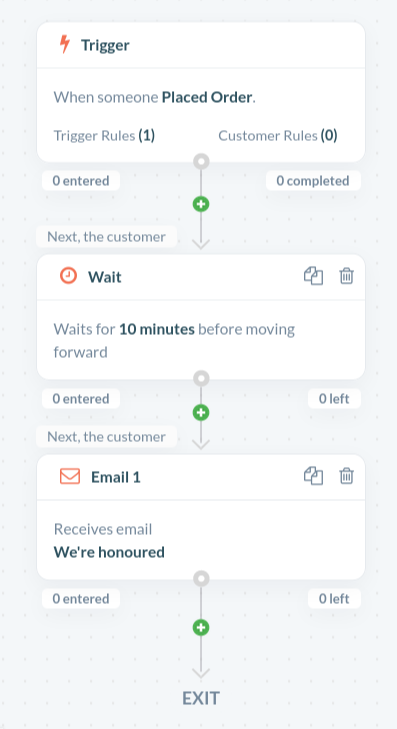Duplicate the Email 1 step
Viewport: 397px width, 729px height.
pos(313,476)
